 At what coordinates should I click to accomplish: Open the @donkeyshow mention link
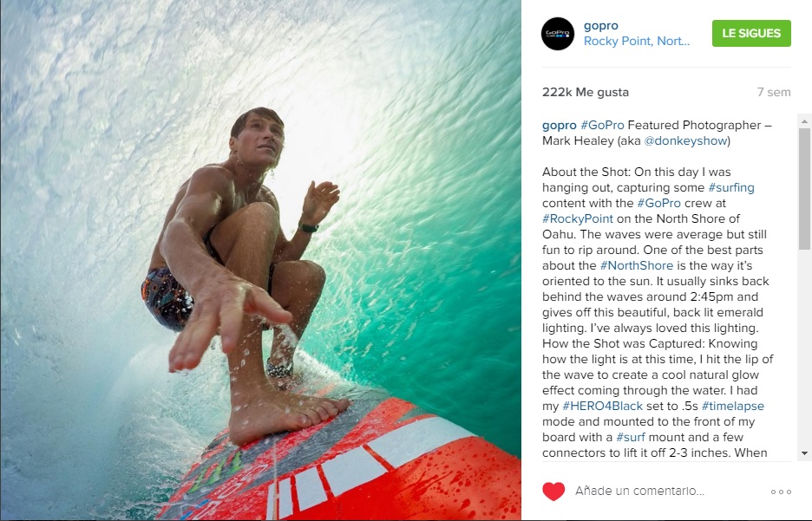tap(685, 140)
